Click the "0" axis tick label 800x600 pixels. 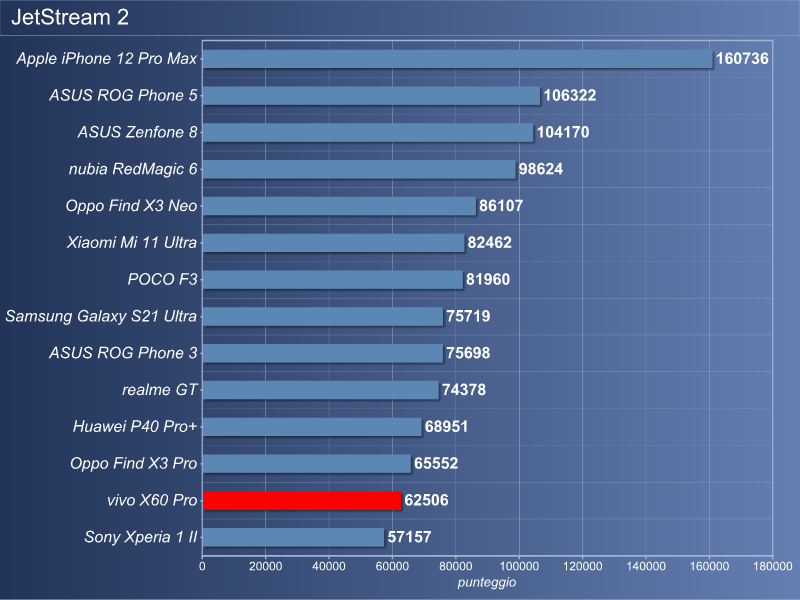click(x=203, y=566)
